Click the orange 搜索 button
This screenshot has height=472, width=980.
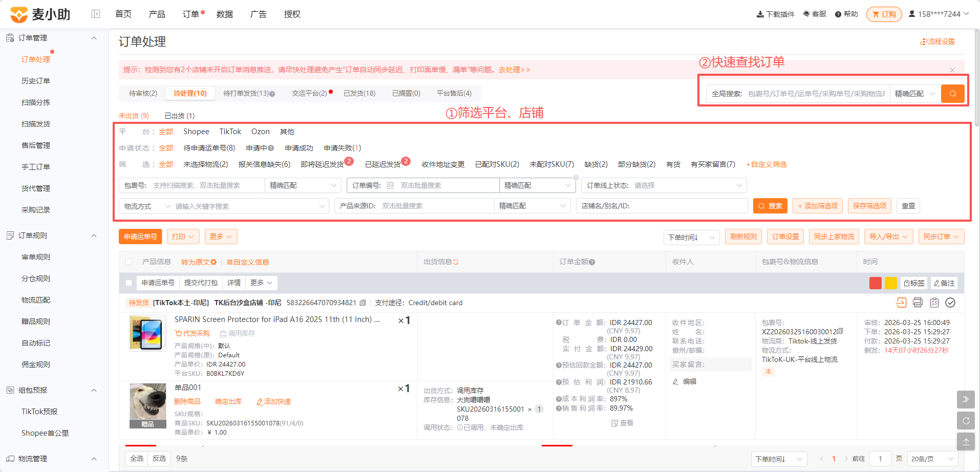click(770, 206)
